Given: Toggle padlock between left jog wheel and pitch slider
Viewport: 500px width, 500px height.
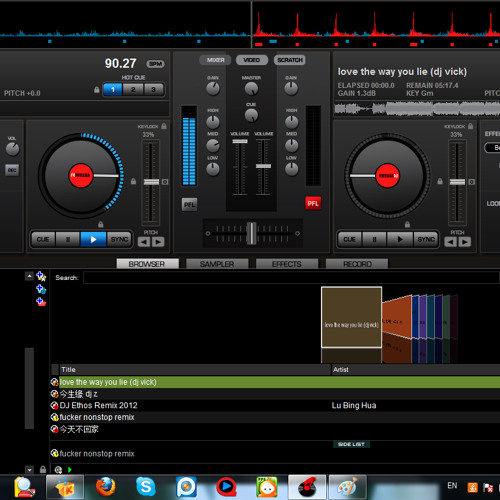Looking at the screenshot, I should pyautogui.click(x=133, y=181).
